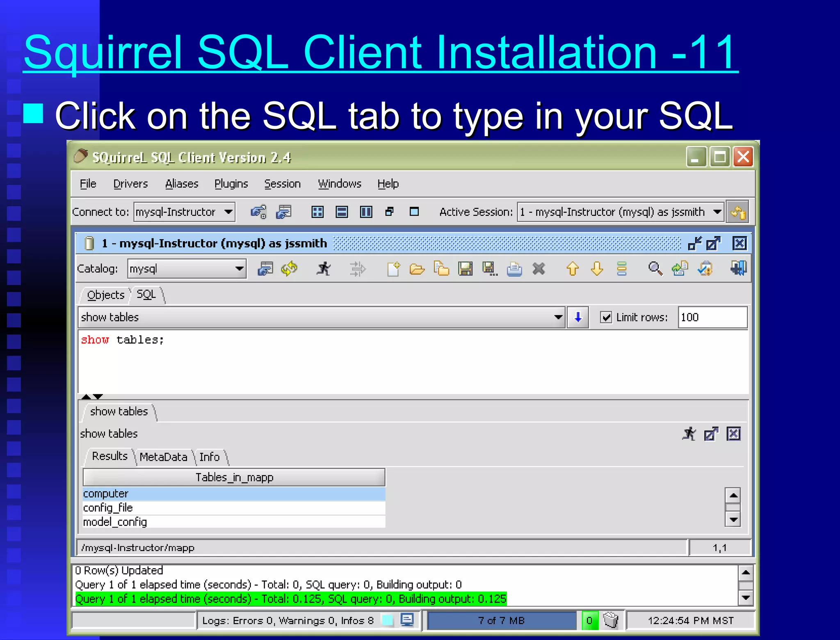
Task: Print the SQL with printer icon
Action: tap(514, 269)
